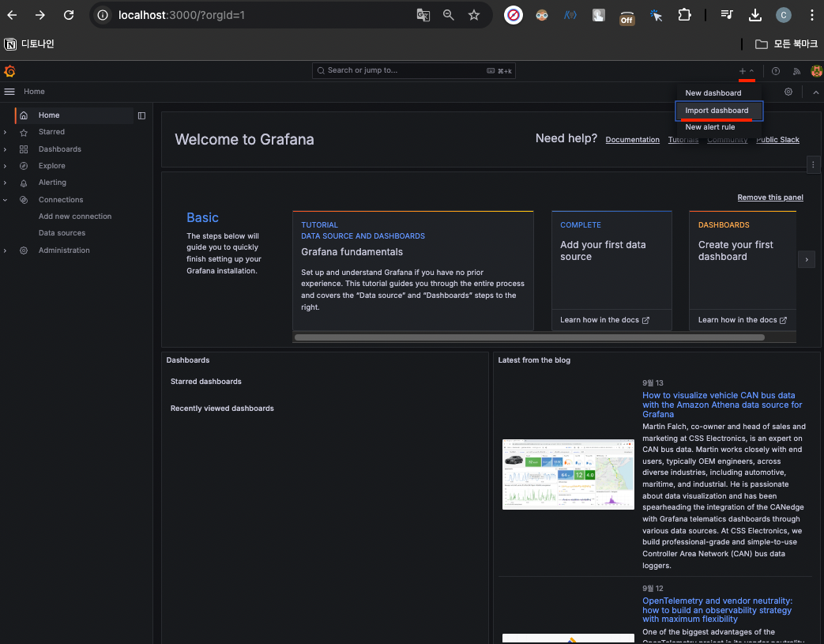The image size is (824, 644).
Task: Expand the Dashboards sidebar section
Action: [x=6, y=149]
